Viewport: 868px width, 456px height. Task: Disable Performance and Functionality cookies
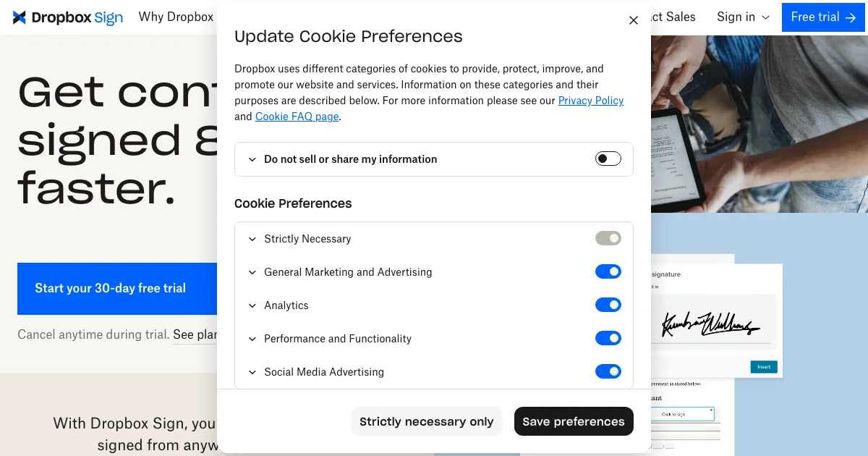[x=608, y=339]
